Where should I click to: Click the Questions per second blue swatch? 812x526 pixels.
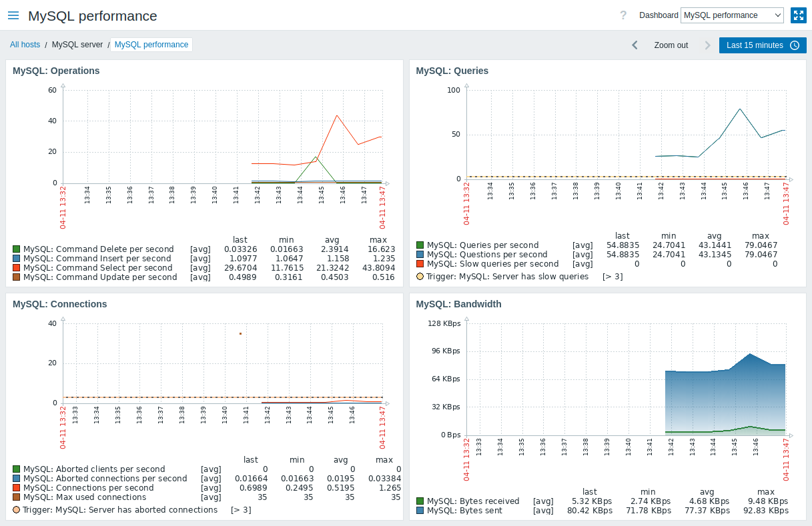420,255
